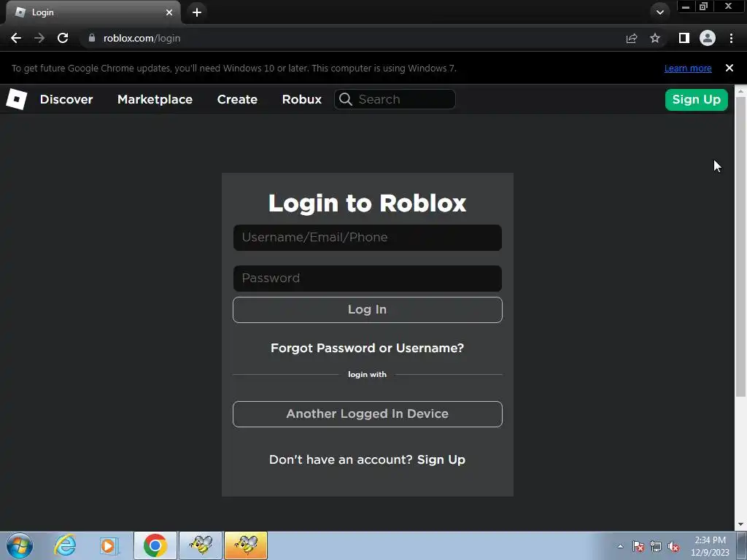Open a new tab with the plus icon
This screenshot has width=747, height=560.
point(197,12)
